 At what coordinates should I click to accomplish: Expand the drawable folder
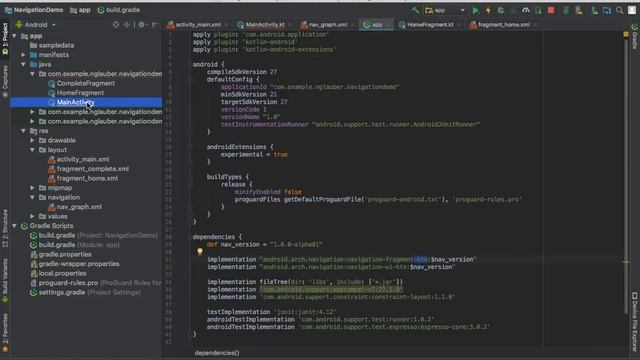33,140
